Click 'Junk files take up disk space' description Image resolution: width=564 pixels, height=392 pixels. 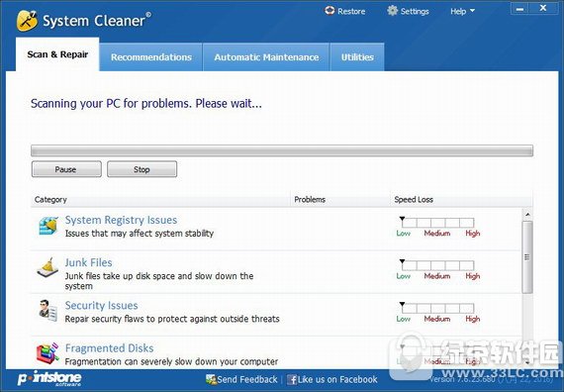pyautogui.click(x=159, y=281)
